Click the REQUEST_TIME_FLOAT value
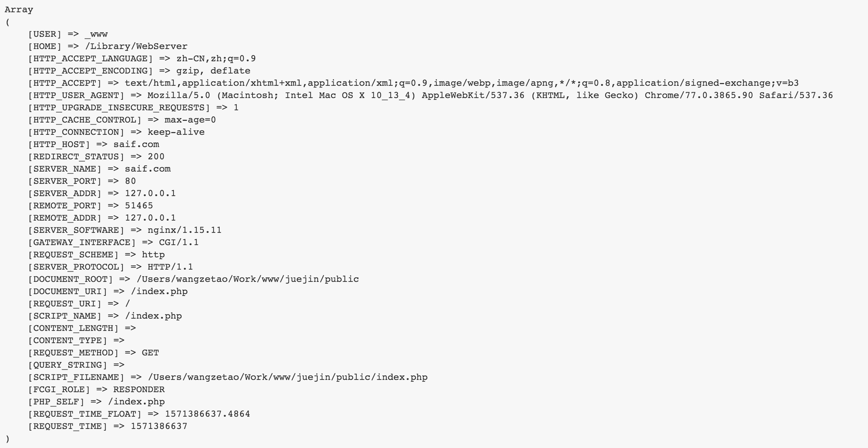Image resolution: width=868 pixels, height=448 pixels. click(207, 414)
